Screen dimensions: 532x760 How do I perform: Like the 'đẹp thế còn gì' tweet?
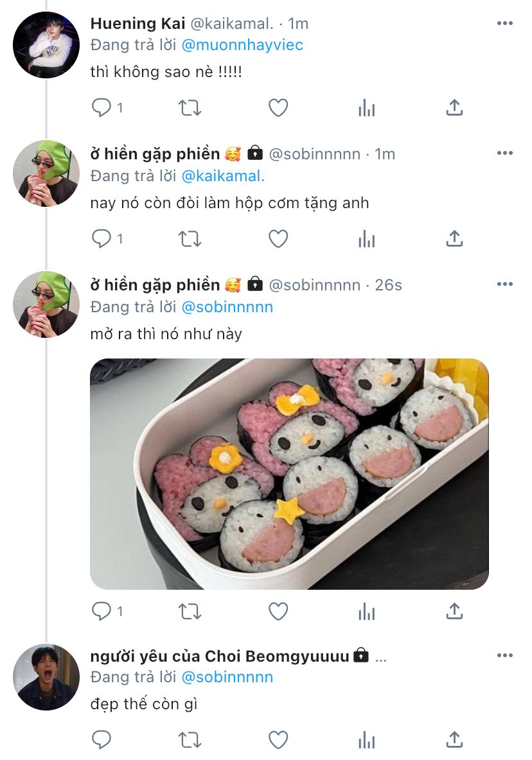pos(278,740)
